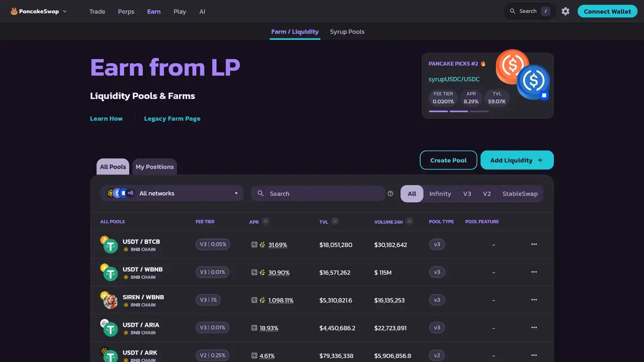Open the Play menu
The height and width of the screenshot is (362, 644).
(180, 11)
